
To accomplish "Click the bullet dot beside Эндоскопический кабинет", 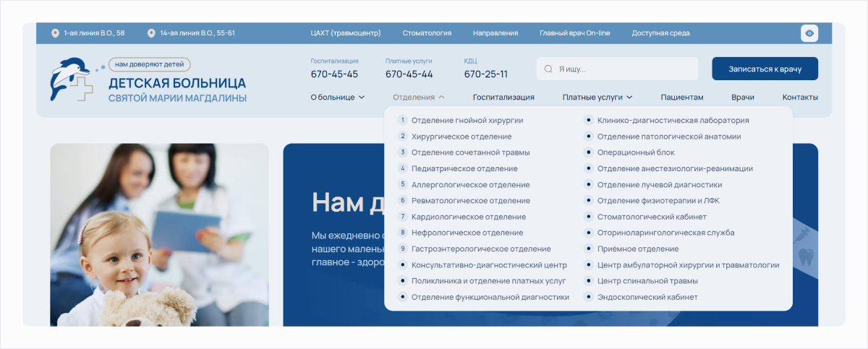I will tap(588, 297).
